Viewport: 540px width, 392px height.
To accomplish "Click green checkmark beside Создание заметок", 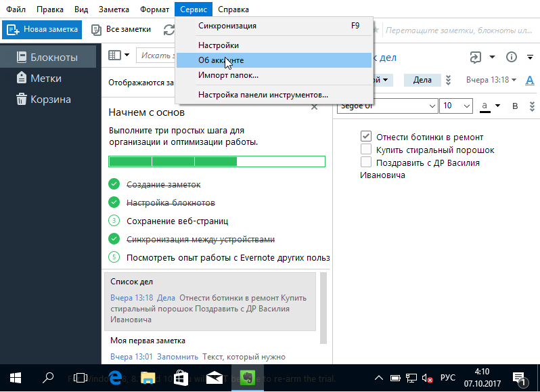I will point(114,184).
